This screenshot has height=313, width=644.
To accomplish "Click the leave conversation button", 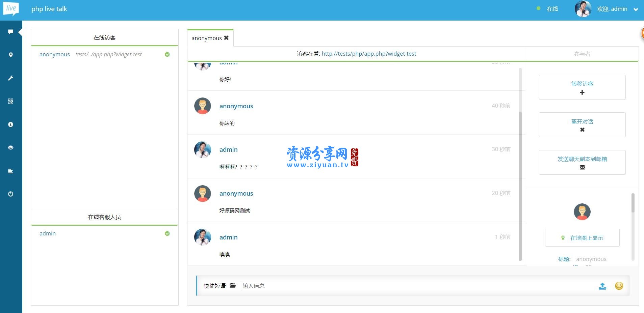I will pos(582,125).
